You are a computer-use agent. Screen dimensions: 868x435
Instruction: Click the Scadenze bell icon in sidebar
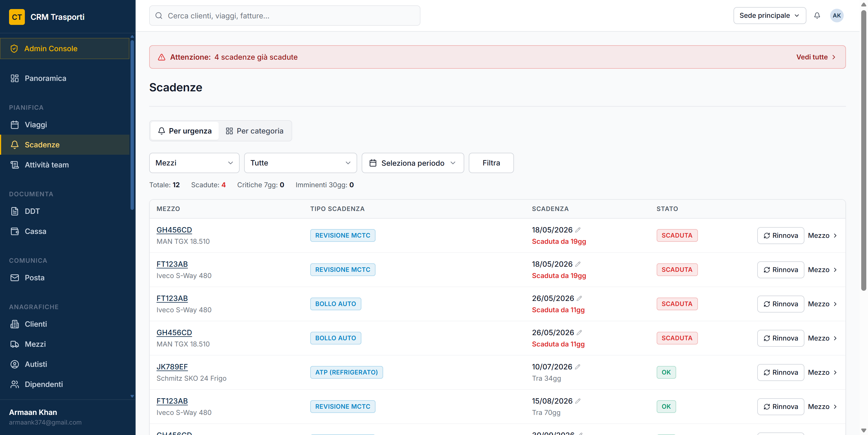pos(14,145)
